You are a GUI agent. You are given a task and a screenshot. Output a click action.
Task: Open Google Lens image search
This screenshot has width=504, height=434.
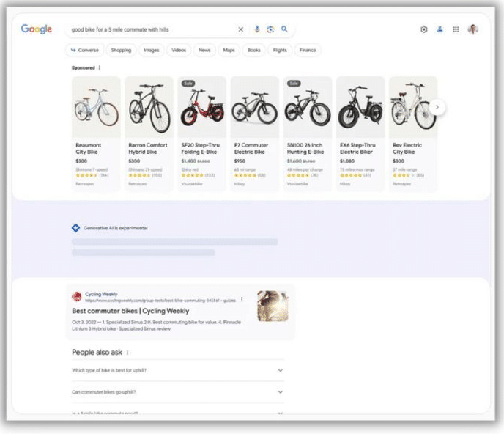[270, 29]
